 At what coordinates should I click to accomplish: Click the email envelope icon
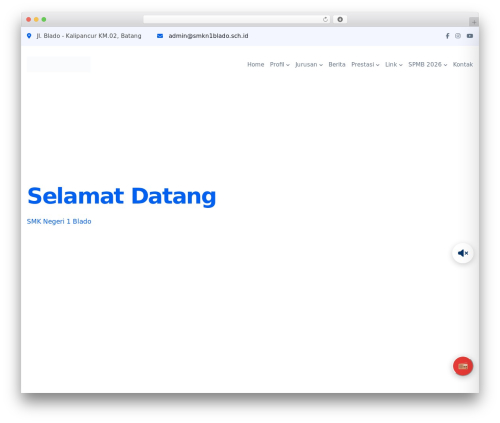pos(160,36)
